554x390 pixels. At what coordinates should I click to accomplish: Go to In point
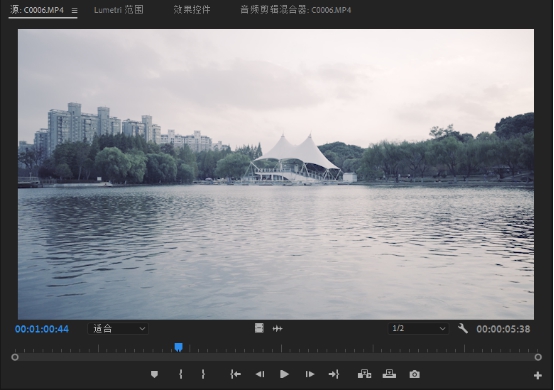click(235, 374)
